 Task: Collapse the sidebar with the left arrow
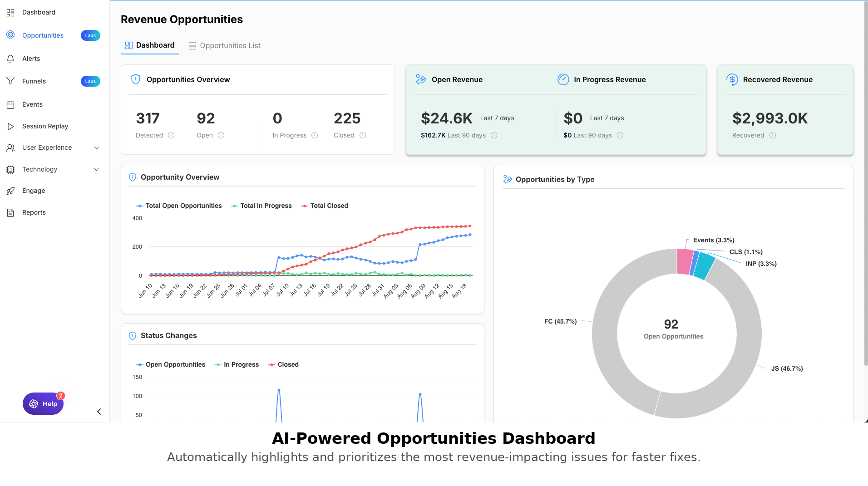point(99,412)
